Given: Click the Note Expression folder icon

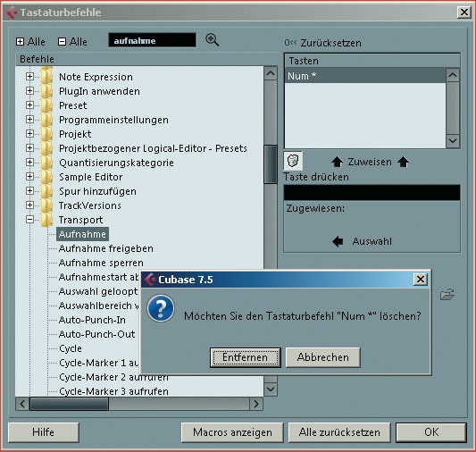Looking at the screenshot, I should coord(46,77).
